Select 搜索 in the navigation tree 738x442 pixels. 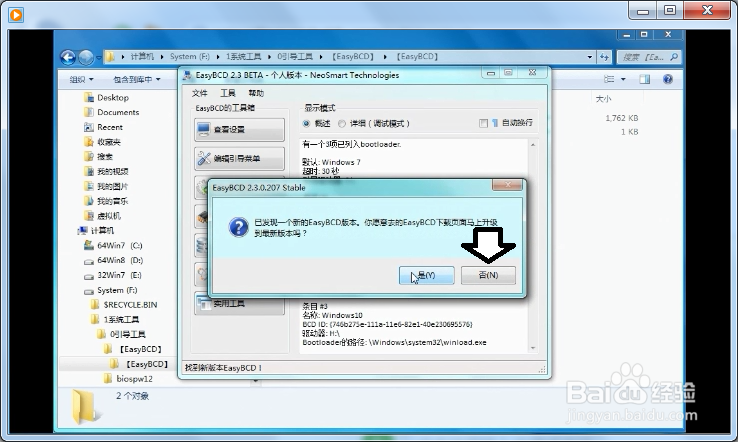pos(104,156)
